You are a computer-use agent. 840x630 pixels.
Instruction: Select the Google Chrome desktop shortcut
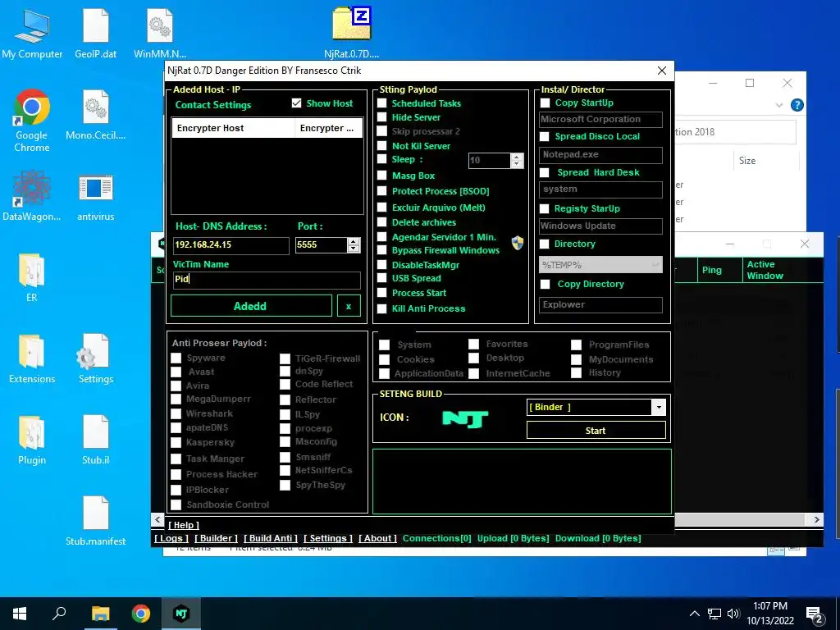(x=32, y=121)
